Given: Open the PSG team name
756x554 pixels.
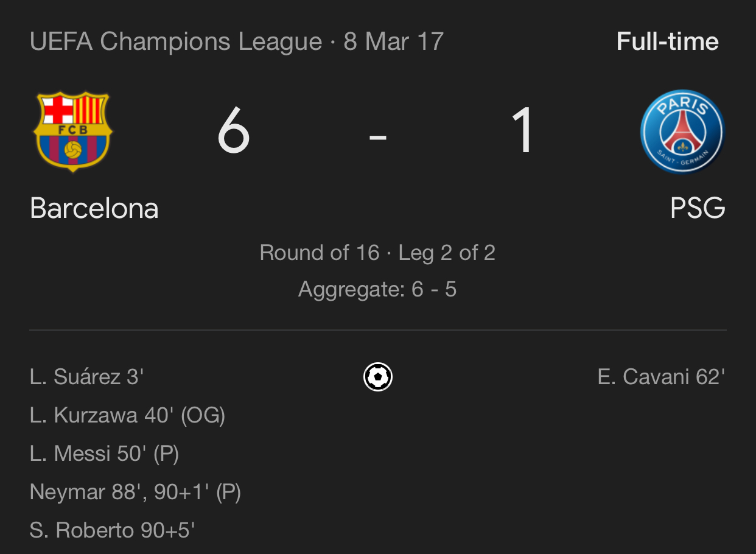Looking at the screenshot, I should point(698,209).
